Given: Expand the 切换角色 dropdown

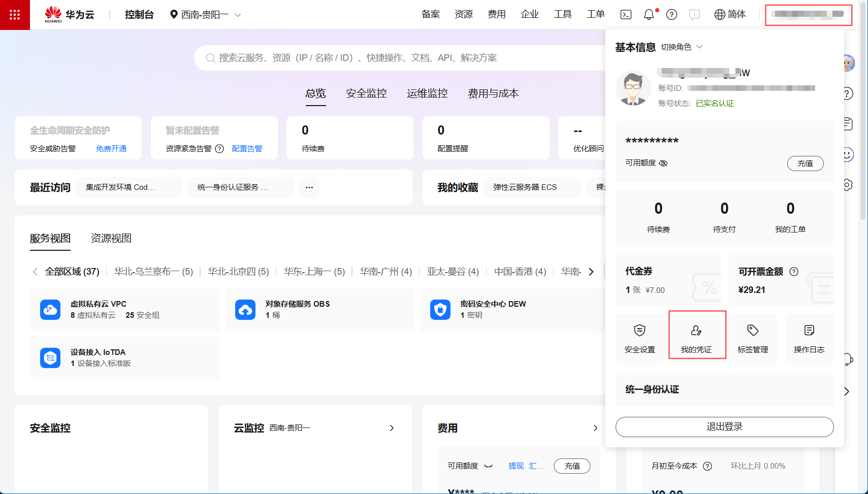Looking at the screenshot, I should click(x=682, y=47).
